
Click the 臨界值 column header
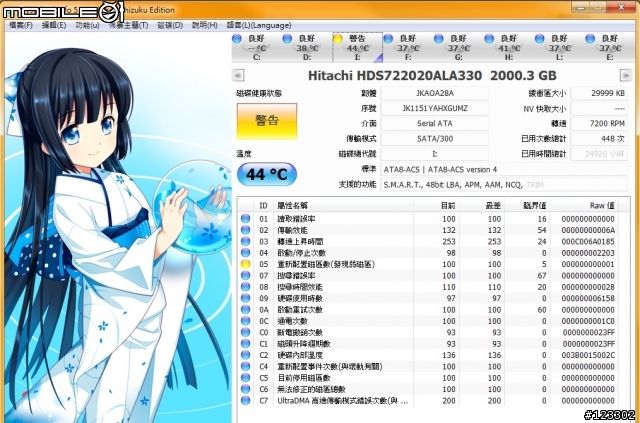point(527,206)
